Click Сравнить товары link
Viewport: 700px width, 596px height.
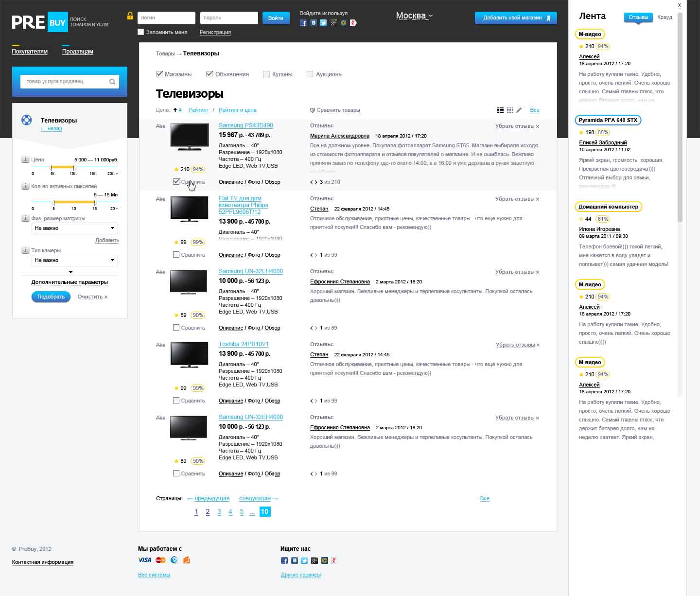point(338,110)
